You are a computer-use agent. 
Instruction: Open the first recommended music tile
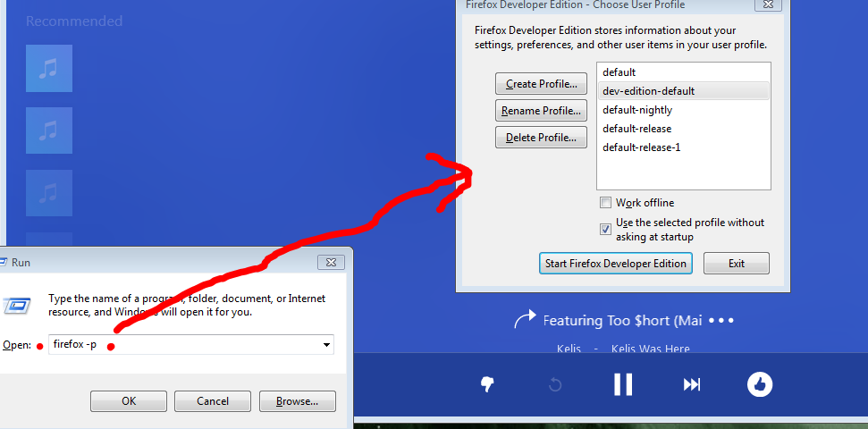pos(48,68)
